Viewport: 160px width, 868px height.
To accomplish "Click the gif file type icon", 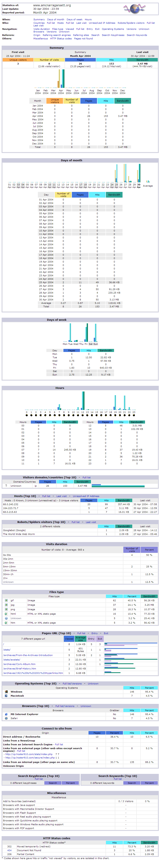I will (6, 600).
